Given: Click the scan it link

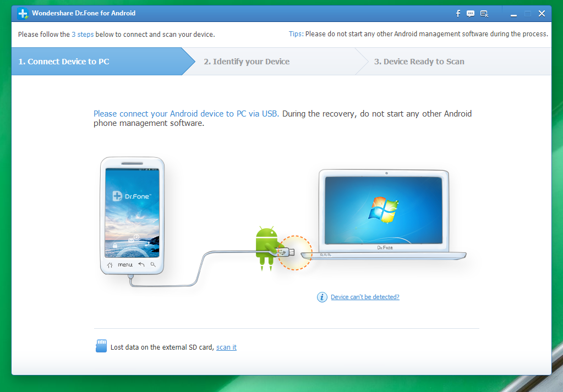Looking at the screenshot, I should point(226,347).
